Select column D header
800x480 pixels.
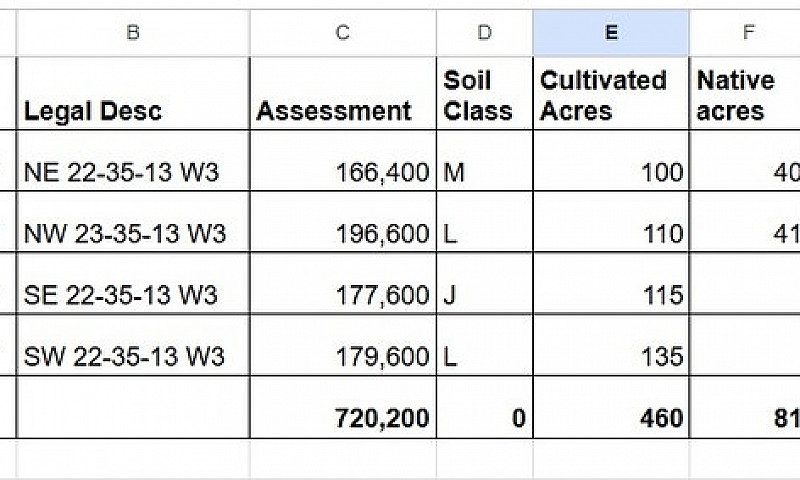click(x=485, y=33)
